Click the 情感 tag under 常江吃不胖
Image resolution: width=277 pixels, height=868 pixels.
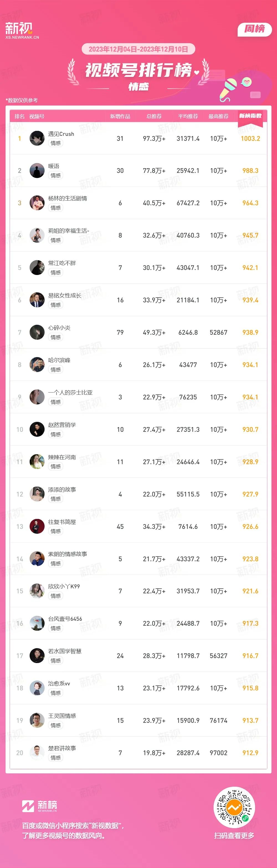(56, 272)
